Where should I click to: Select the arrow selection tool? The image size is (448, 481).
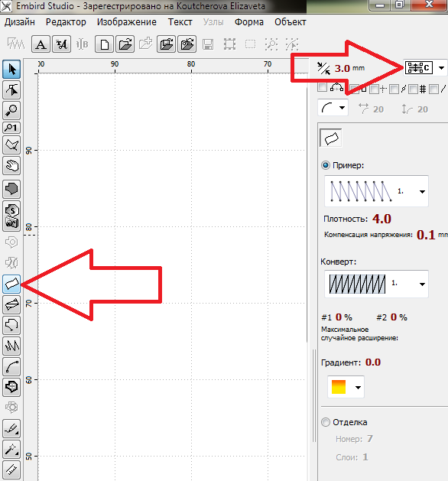11,70
